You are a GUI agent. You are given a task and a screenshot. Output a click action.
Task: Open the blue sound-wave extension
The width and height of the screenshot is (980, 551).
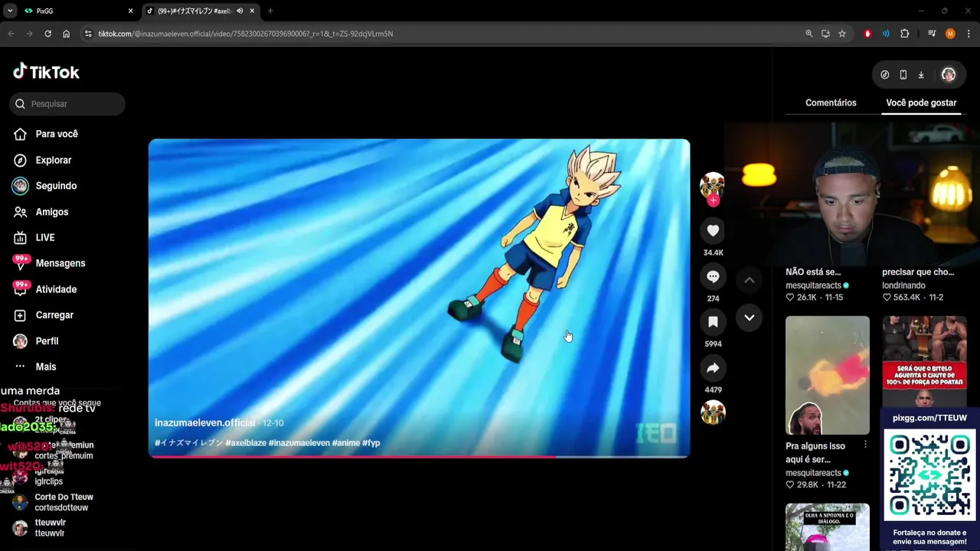pos(886,34)
